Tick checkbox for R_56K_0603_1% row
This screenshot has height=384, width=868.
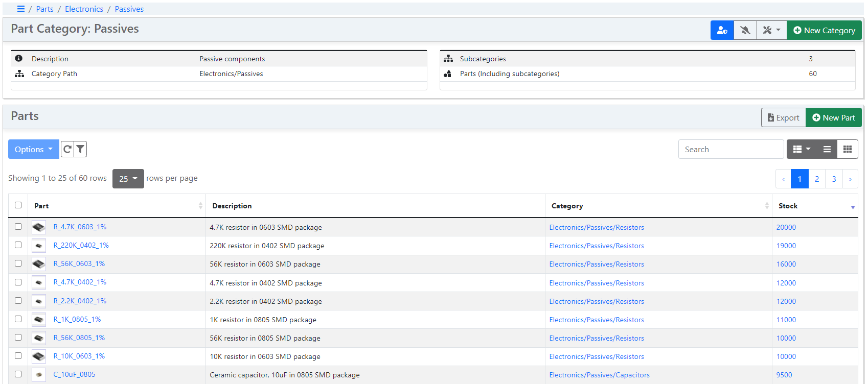pyautogui.click(x=18, y=263)
